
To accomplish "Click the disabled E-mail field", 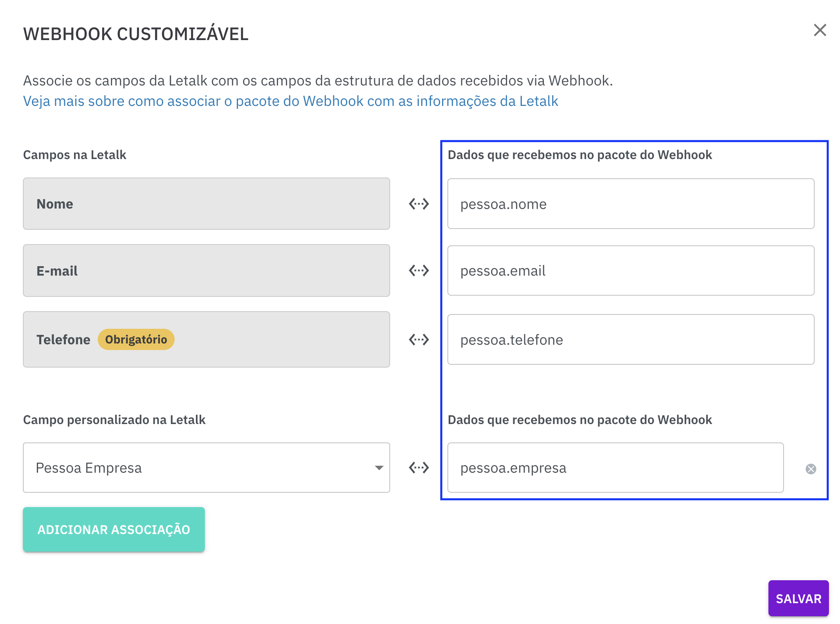I will [x=206, y=270].
